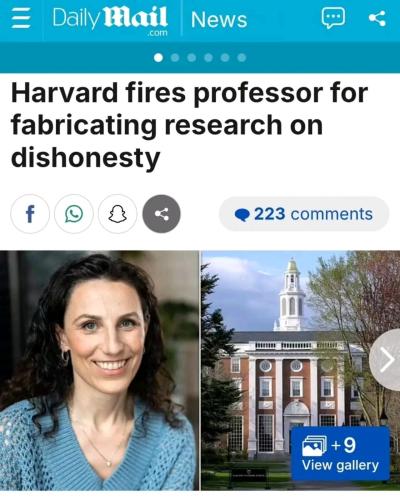Open comments speech bubble icon in header
The image size is (400, 500).
pos(333,18)
